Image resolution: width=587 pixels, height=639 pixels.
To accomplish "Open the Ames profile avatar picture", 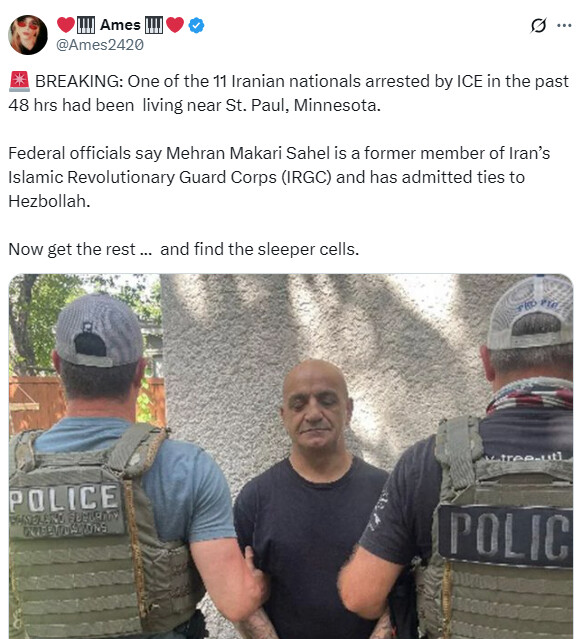I will point(28,35).
